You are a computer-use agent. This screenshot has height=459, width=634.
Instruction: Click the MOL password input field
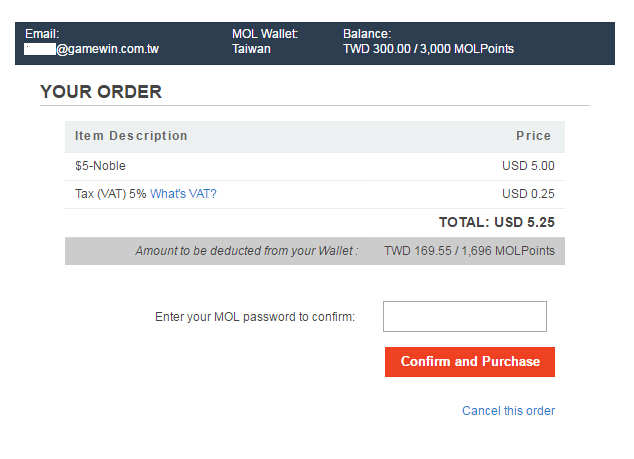tap(465, 316)
